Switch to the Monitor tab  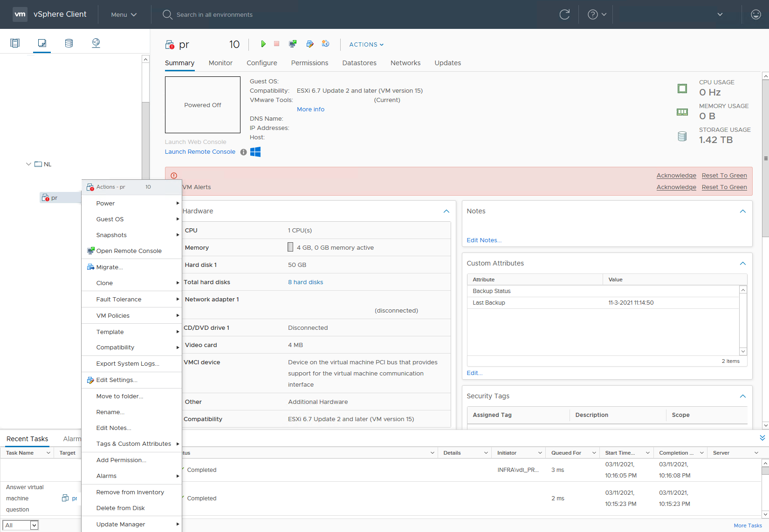[220, 63]
